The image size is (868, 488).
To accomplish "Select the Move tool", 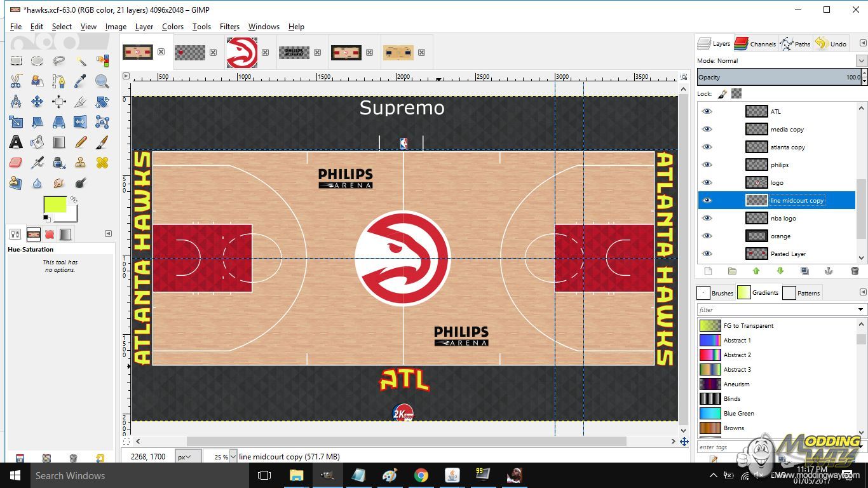I will tap(37, 102).
